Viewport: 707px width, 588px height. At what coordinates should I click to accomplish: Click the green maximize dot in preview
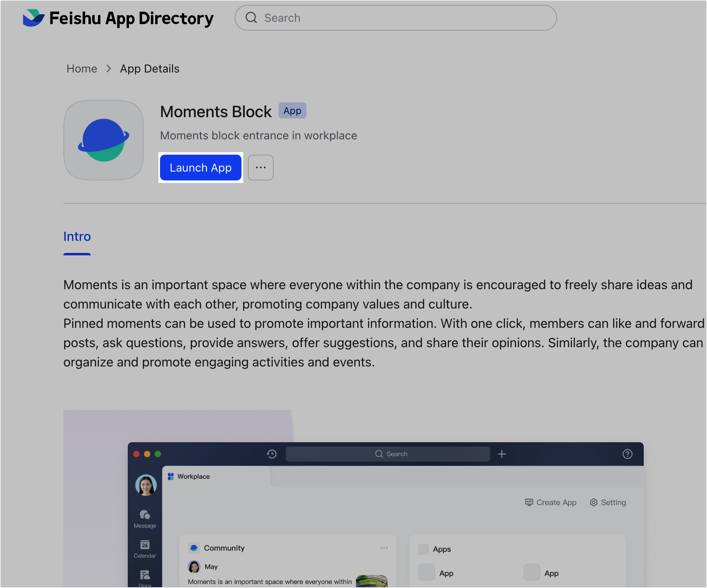click(x=158, y=454)
